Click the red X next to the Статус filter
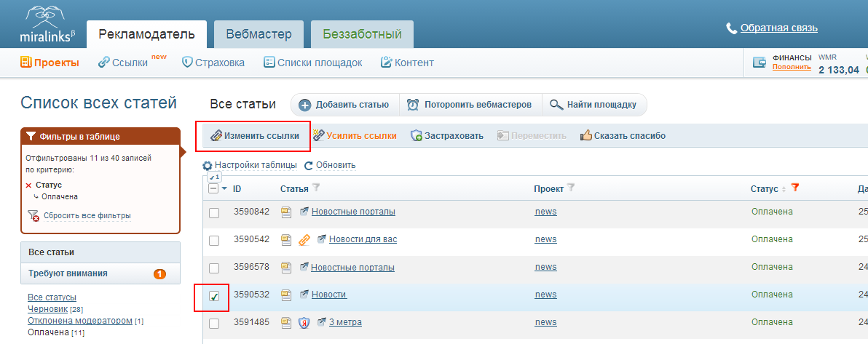Viewport: 868px width, 344px height. click(x=29, y=185)
